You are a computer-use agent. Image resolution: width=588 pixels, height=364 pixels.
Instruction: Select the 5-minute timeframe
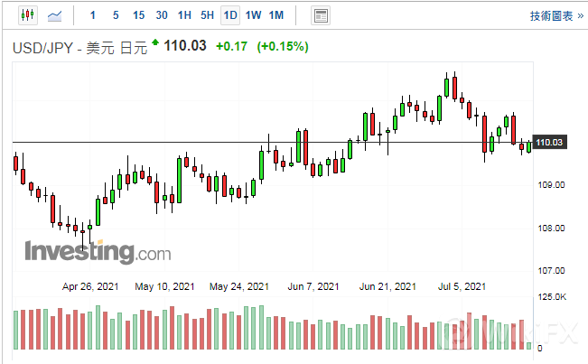point(116,15)
